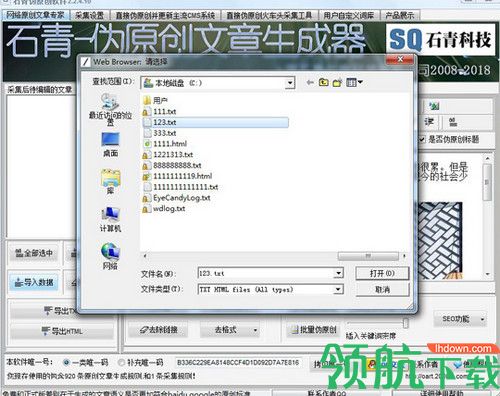Screen dimensions: 500x396
Task: Open 网络 from places bar
Action: (110, 256)
